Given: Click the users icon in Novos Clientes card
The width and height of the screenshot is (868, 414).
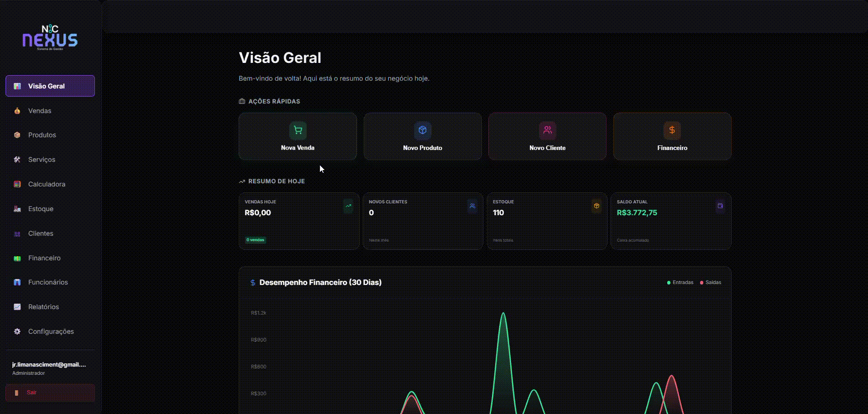Looking at the screenshot, I should coord(472,206).
